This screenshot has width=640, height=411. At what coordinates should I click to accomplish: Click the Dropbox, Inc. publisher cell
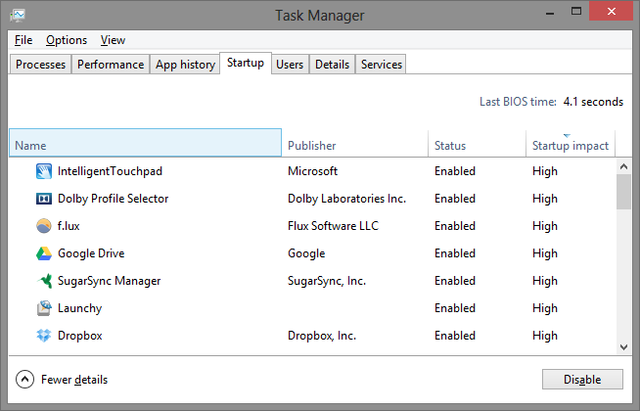click(322, 335)
